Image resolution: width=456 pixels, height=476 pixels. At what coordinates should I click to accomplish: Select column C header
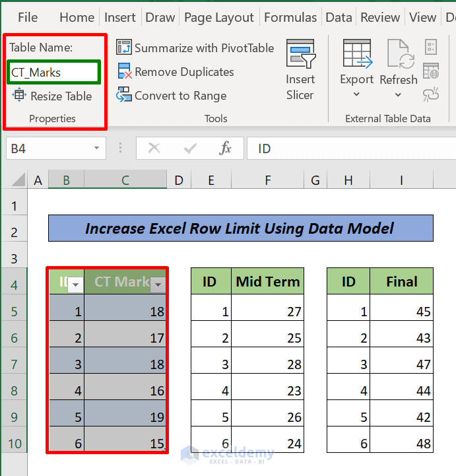point(125,180)
